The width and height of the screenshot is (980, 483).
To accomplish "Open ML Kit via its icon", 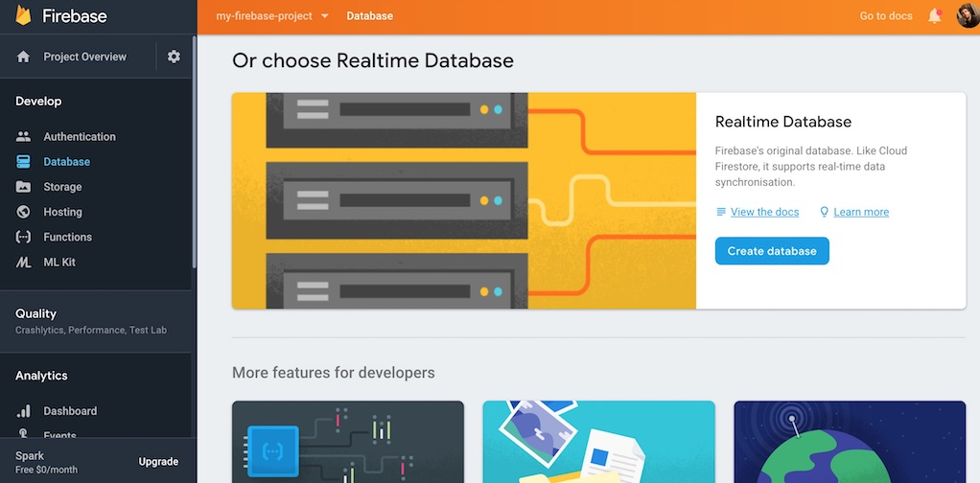I will pyautogui.click(x=23, y=263).
